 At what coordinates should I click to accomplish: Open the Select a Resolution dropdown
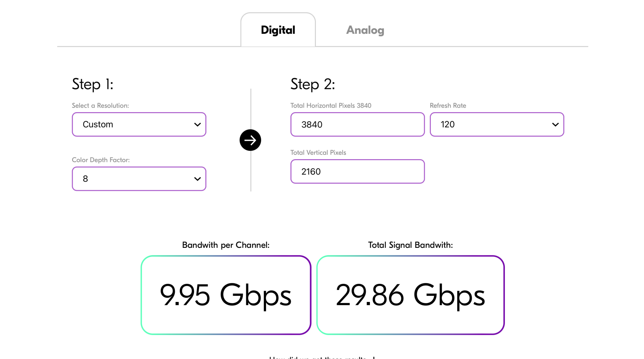pos(139,124)
